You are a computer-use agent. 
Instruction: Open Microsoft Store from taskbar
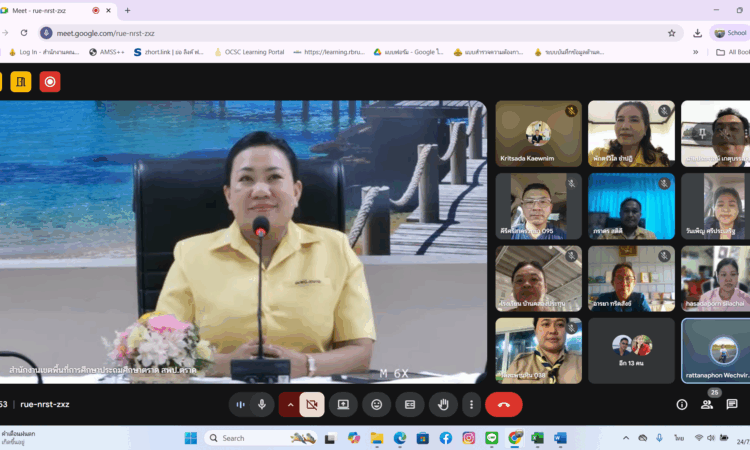(x=422, y=438)
